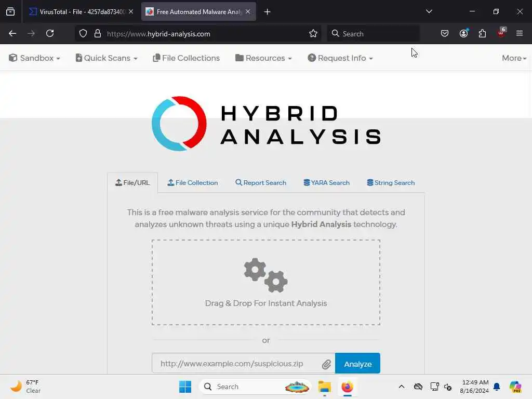Viewport: 532px width, 399px height.
Task: Open File Explorer from taskbar
Action: 324,387
